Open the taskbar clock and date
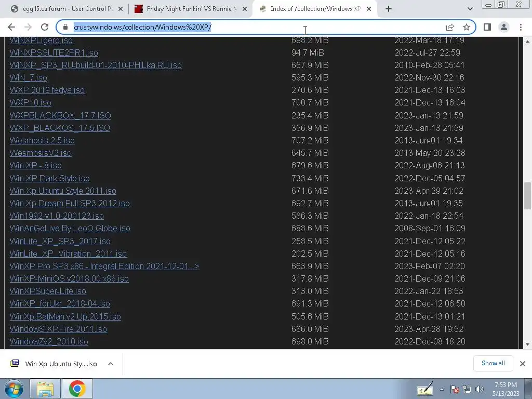The width and height of the screenshot is (532, 399). click(x=506, y=389)
